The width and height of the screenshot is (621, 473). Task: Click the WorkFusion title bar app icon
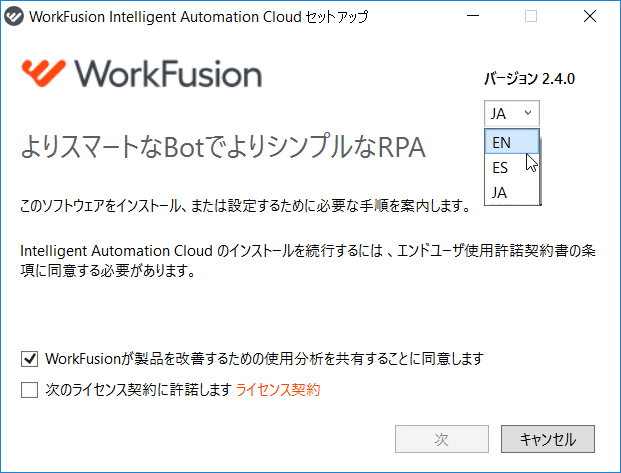tap(13, 16)
